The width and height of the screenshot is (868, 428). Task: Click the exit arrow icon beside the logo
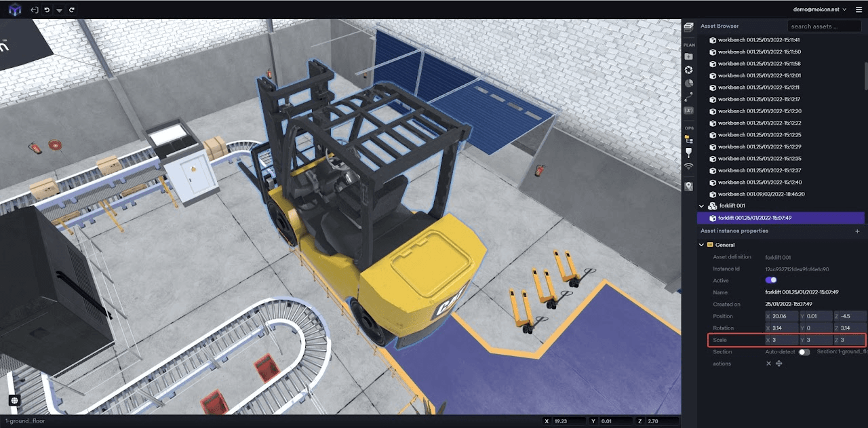pyautogui.click(x=35, y=10)
